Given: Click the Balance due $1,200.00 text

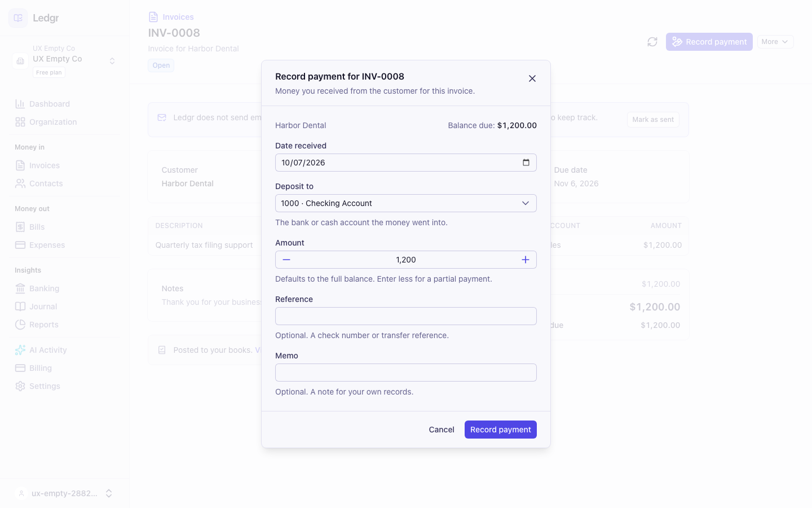Looking at the screenshot, I should pyautogui.click(x=492, y=125).
